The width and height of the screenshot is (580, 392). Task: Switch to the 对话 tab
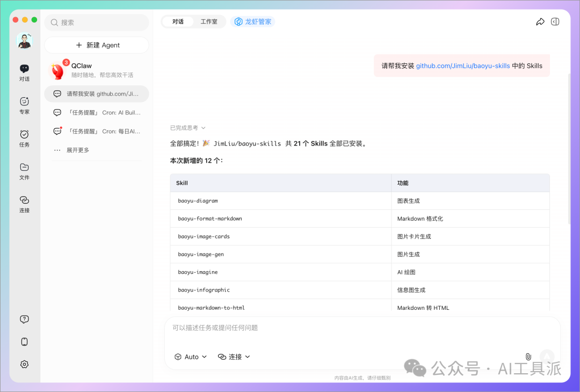(x=178, y=22)
